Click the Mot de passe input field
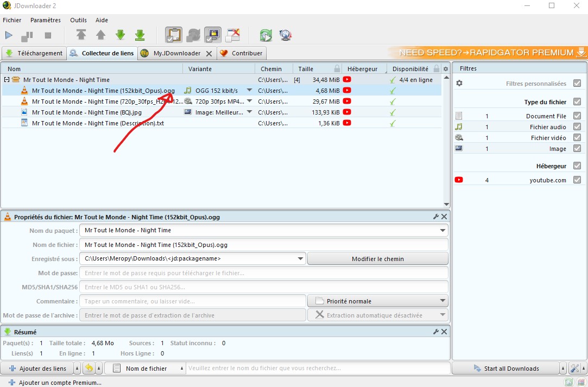The width and height of the screenshot is (588, 387). coord(264,273)
